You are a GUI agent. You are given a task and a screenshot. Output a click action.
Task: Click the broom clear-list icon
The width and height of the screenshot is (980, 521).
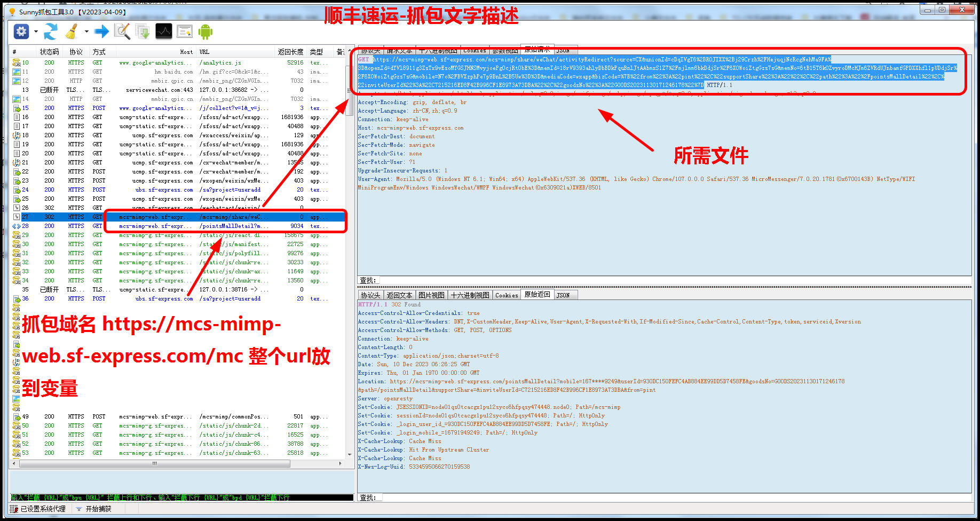click(72, 31)
